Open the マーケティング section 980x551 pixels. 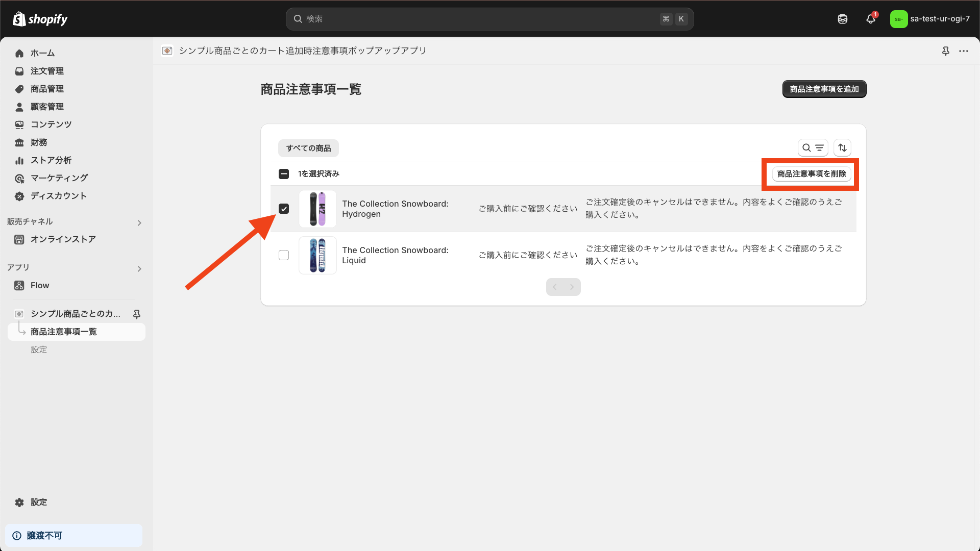pyautogui.click(x=58, y=178)
